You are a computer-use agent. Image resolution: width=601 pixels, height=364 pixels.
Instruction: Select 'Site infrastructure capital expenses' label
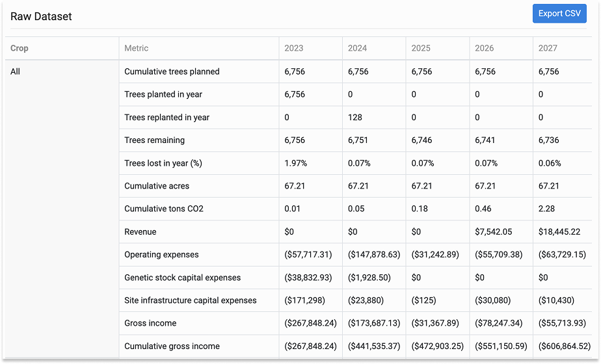point(190,300)
